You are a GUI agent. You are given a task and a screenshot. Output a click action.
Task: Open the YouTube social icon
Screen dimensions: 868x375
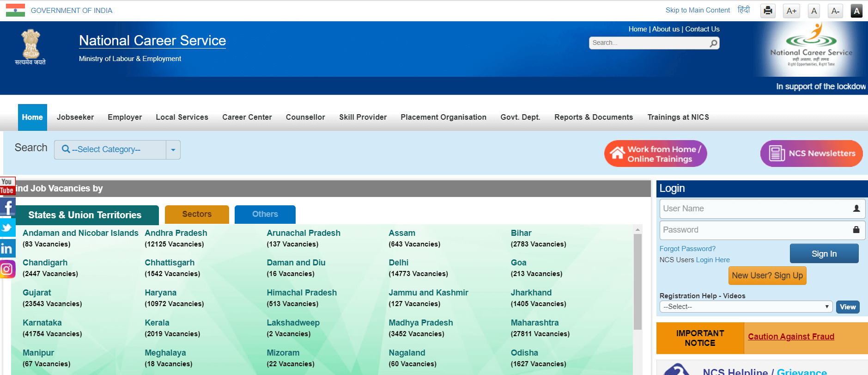tap(7, 186)
